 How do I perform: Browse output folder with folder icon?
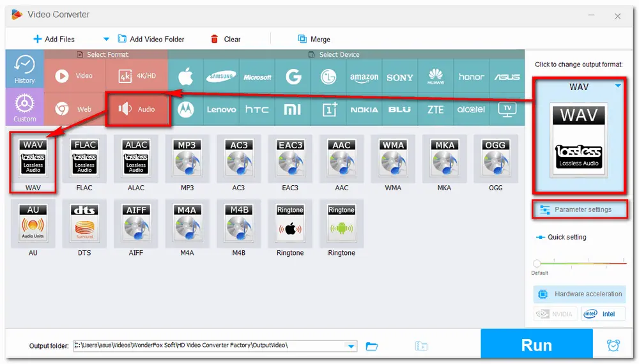372,346
